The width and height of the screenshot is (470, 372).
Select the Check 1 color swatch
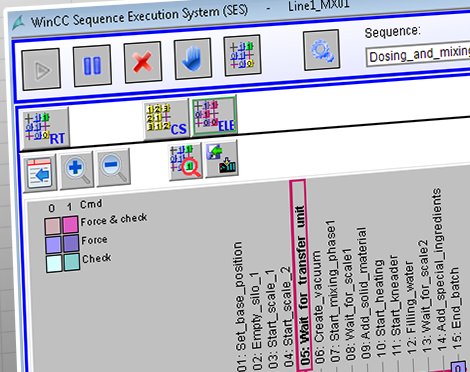[x=71, y=262]
